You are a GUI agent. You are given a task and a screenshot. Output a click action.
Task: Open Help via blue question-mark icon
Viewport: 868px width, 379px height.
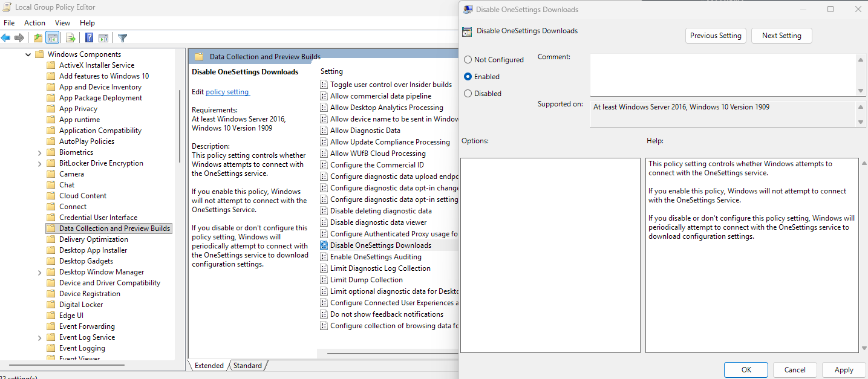[x=89, y=37]
